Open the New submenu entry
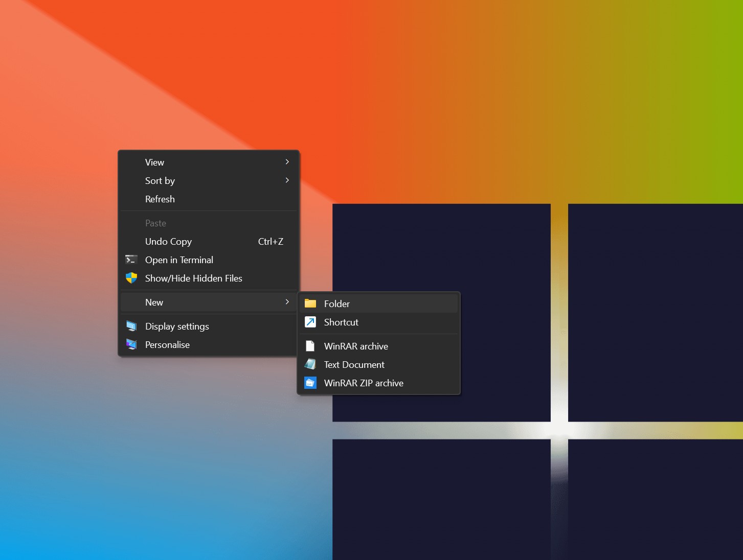The image size is (743, 560). click(209, 302)
